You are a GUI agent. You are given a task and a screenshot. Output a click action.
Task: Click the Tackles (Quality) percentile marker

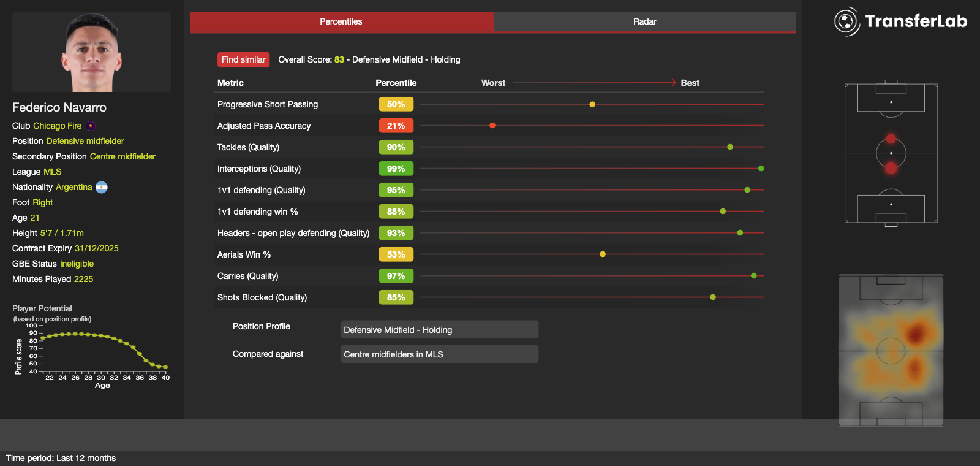pos(730,147)
